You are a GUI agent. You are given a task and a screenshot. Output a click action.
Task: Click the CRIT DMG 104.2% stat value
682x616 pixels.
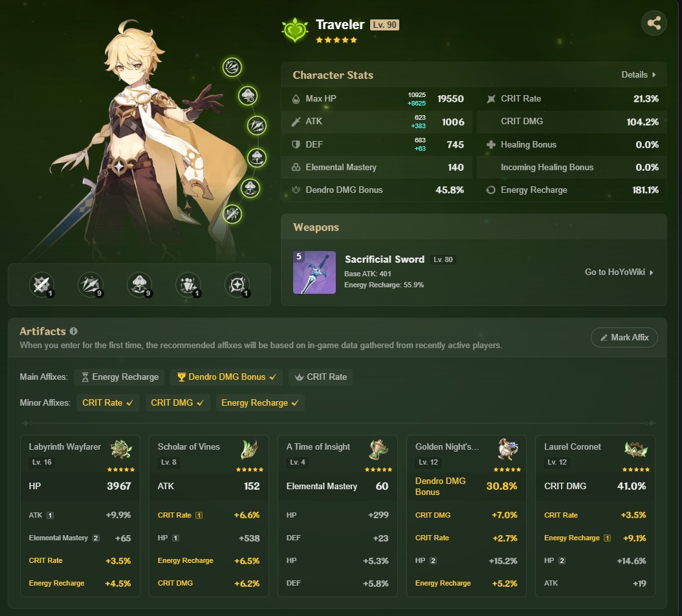[643, 122]
